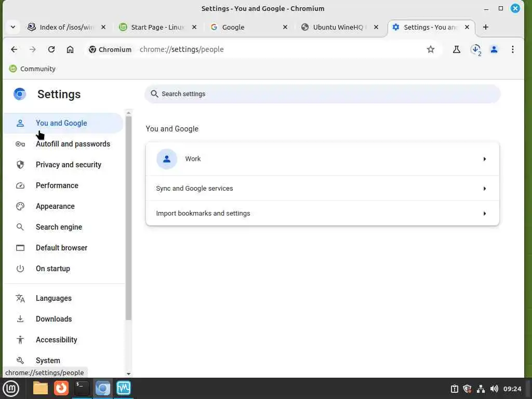Click the translate Languages icon
Image resolution: width=532 pixels, height=399 pixels.
[x=20, y=298]
